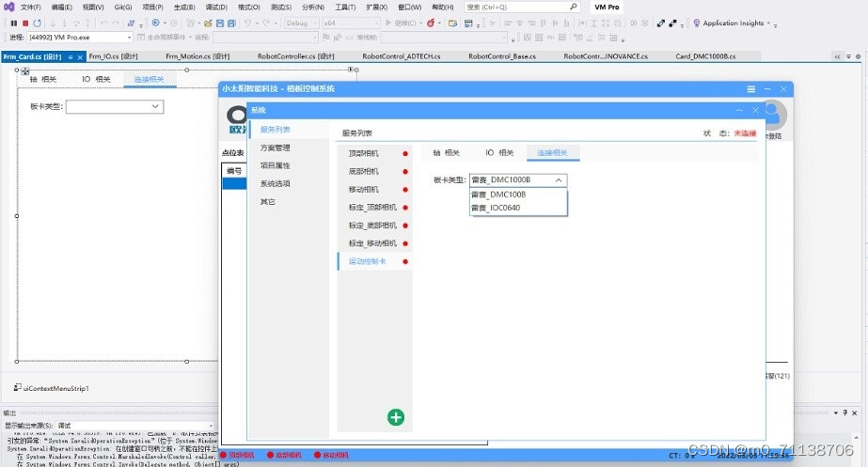Click the send-to-back layout toolbar icon

point(672,23)
